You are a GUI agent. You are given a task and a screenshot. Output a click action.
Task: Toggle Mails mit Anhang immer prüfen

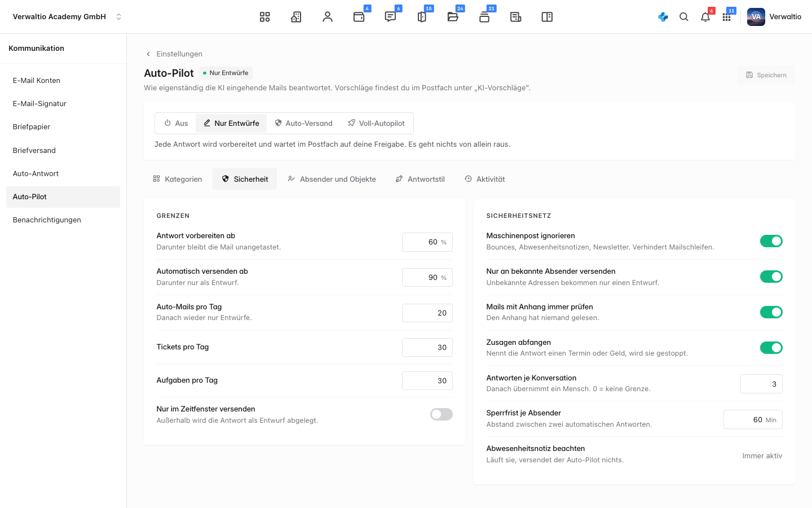coord(771,312)
